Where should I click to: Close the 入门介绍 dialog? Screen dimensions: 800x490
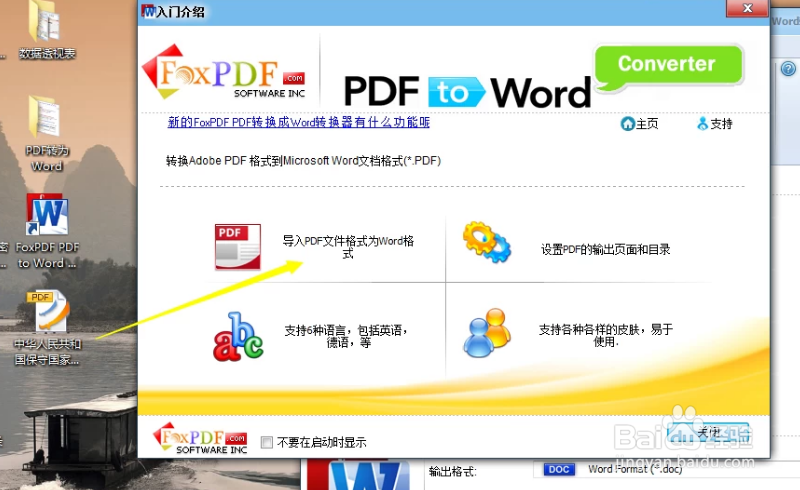(747, 8)
